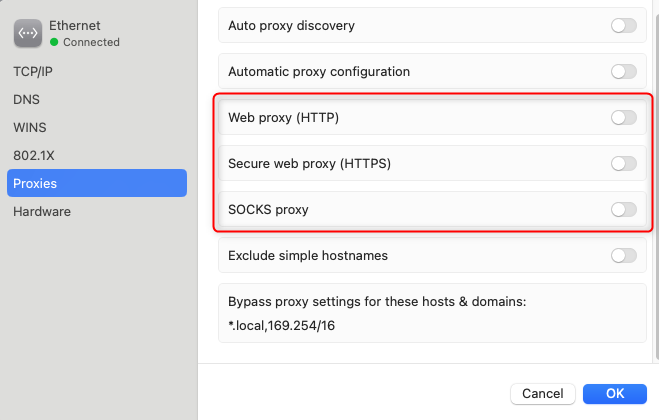This screenshot has width=659, height=420.
Task: Select DNS in the sidebar
Action: (26, 100)
